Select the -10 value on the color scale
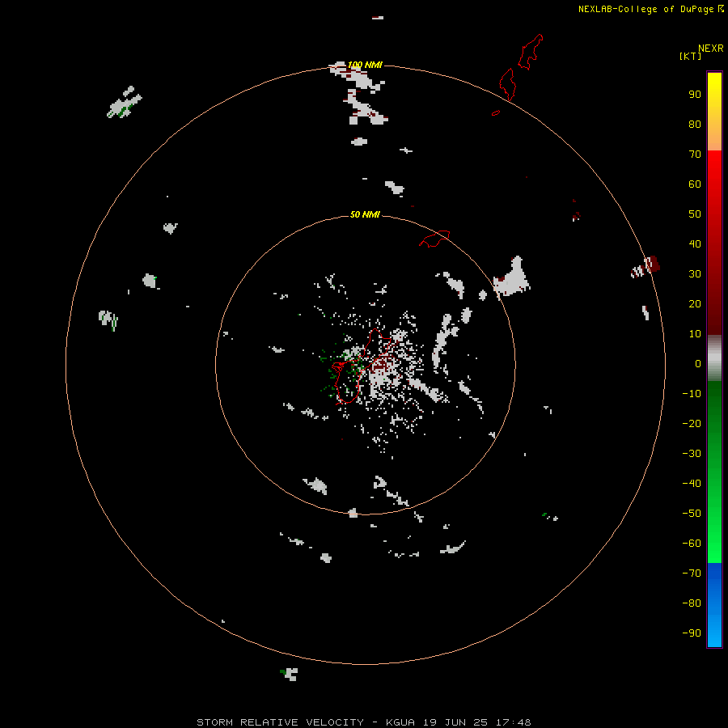Screen dimensions: 728x728 pos(692,394)
